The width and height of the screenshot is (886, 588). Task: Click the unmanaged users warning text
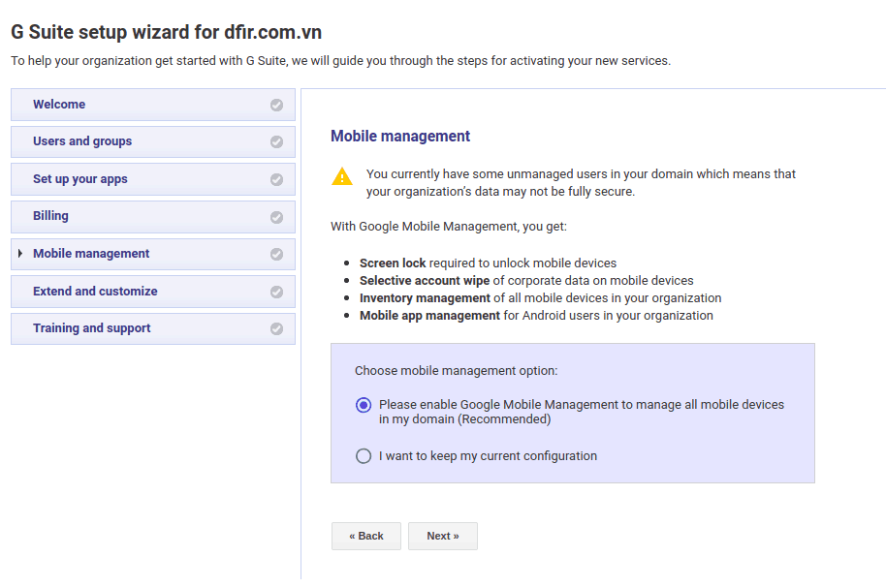(581, 182)
